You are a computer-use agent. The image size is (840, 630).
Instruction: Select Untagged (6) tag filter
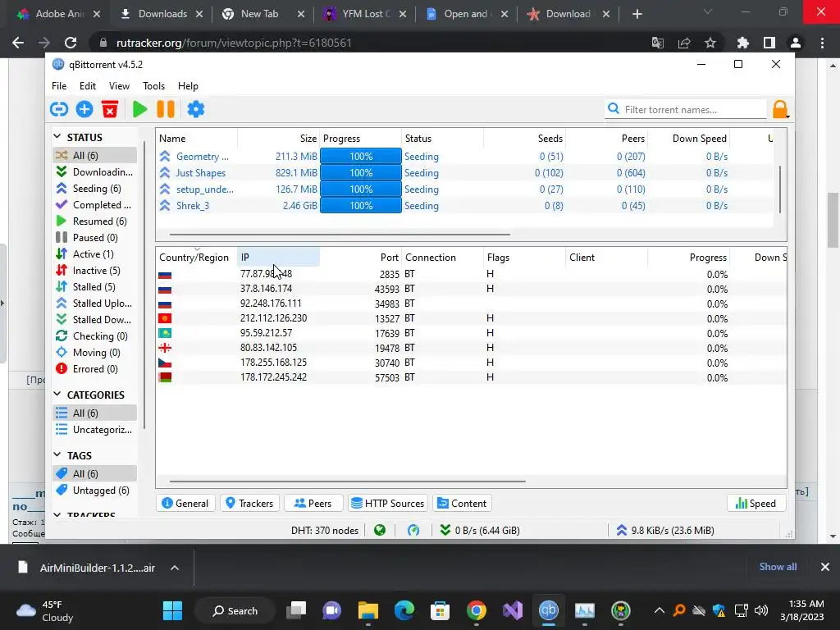pyautogui.click(x=94, y=491)
